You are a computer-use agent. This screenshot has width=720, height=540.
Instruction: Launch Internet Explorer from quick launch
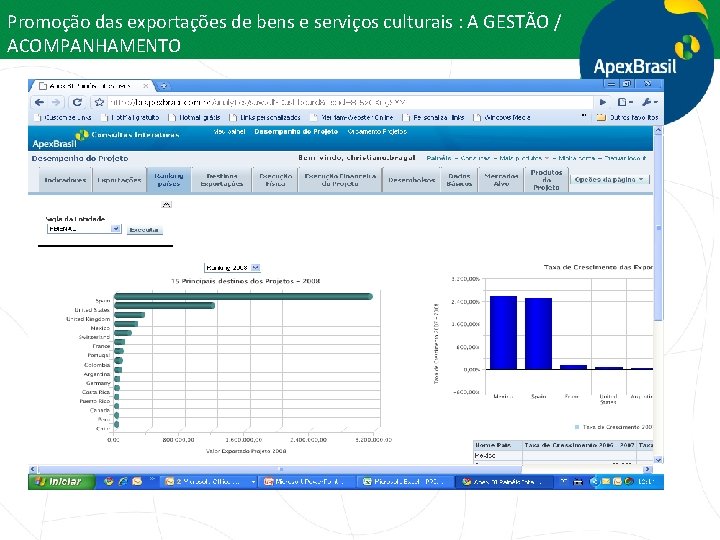click(x=123, y=481)
